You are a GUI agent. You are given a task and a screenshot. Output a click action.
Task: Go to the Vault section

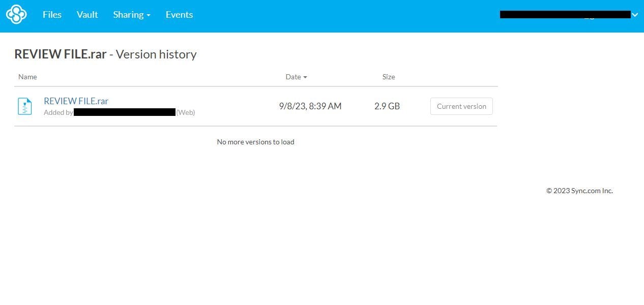(x=87, y=15)
